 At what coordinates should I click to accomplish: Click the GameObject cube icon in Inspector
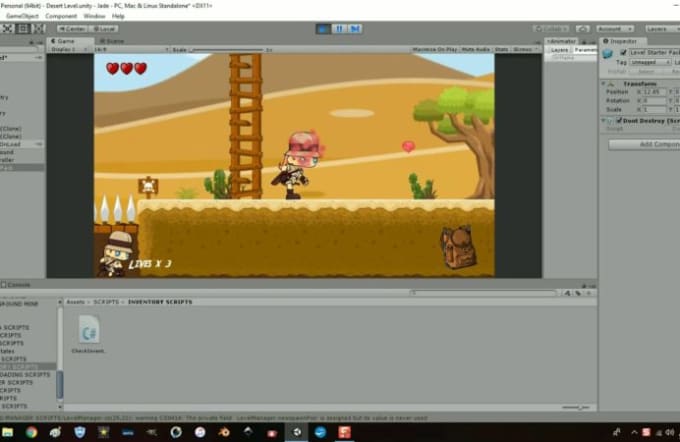(x=608, y=53)
